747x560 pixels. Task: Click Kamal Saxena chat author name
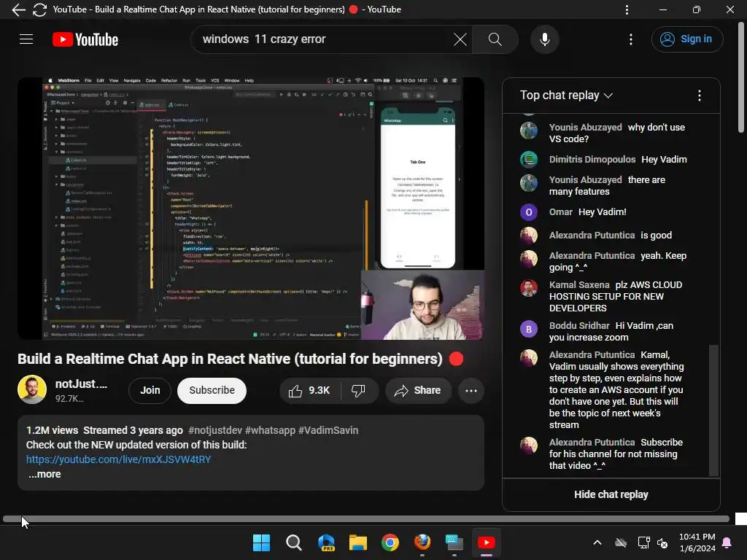[x=578, y=285]
